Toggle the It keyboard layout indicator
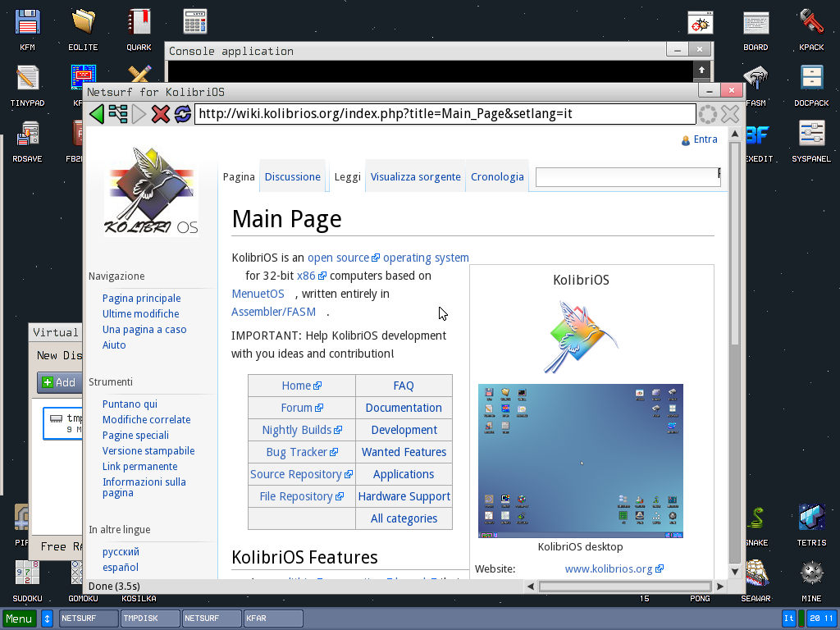 tap(789, 619)
